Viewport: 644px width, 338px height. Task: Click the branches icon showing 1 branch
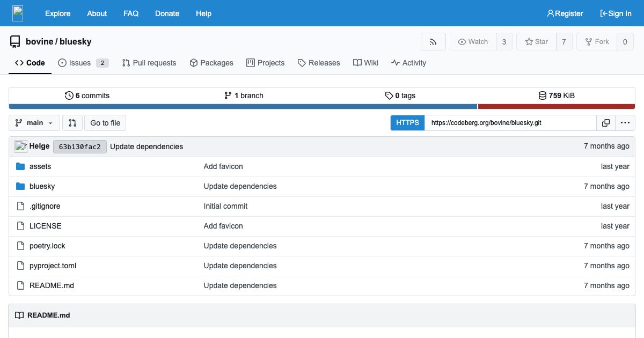pyautogui.click(x=227, y=95)
